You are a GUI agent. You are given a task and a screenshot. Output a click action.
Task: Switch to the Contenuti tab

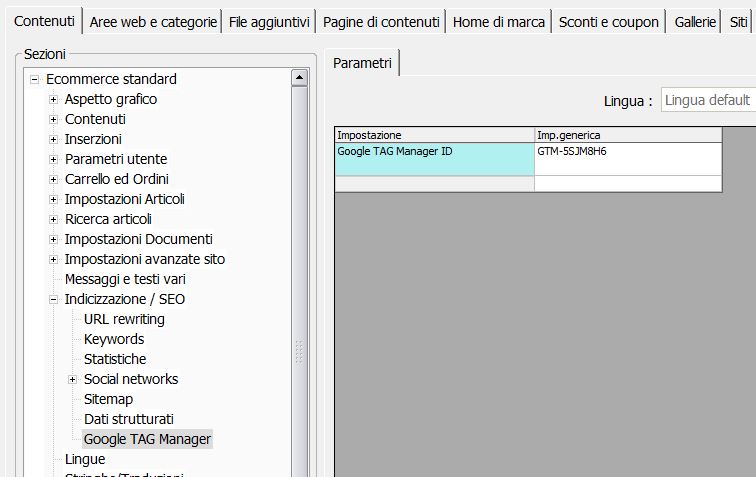pos(44,21)
